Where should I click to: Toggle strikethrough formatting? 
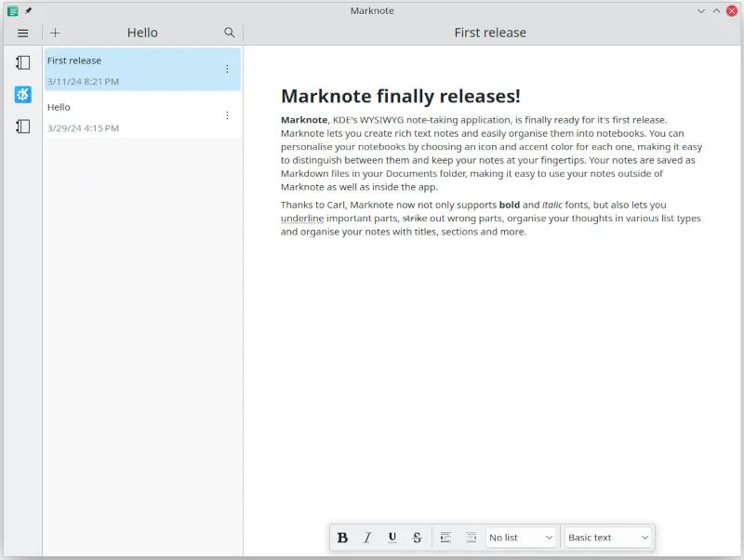pos(417,538)
